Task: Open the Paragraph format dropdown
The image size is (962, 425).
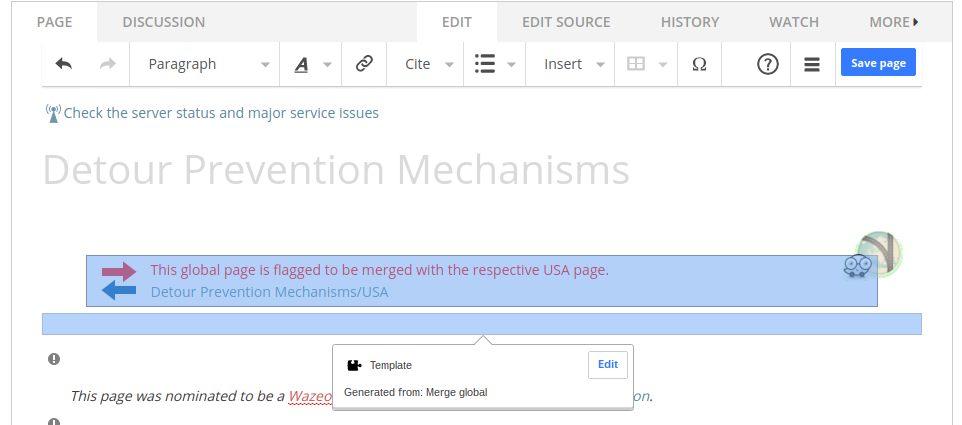Action: (x=205, y=64)
